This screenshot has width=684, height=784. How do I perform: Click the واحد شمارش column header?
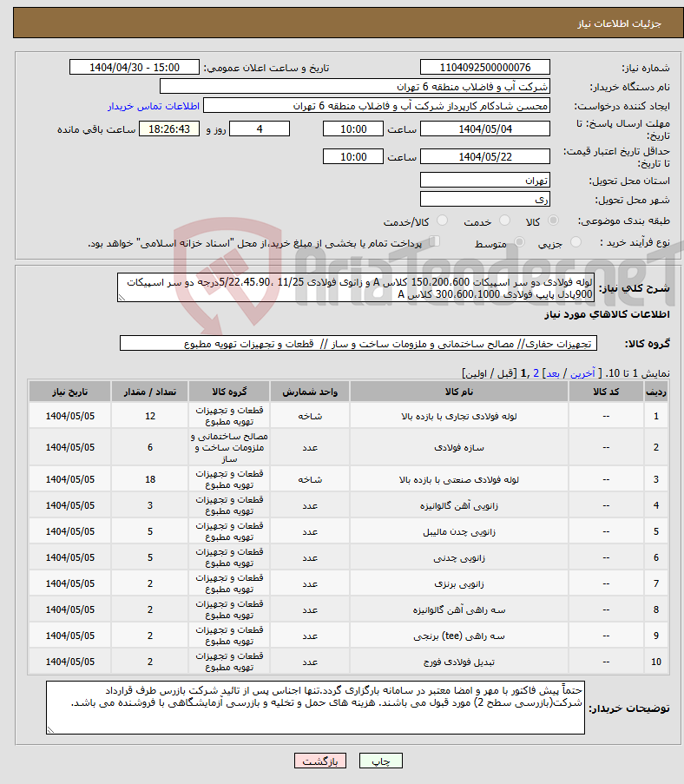(310, 392)
